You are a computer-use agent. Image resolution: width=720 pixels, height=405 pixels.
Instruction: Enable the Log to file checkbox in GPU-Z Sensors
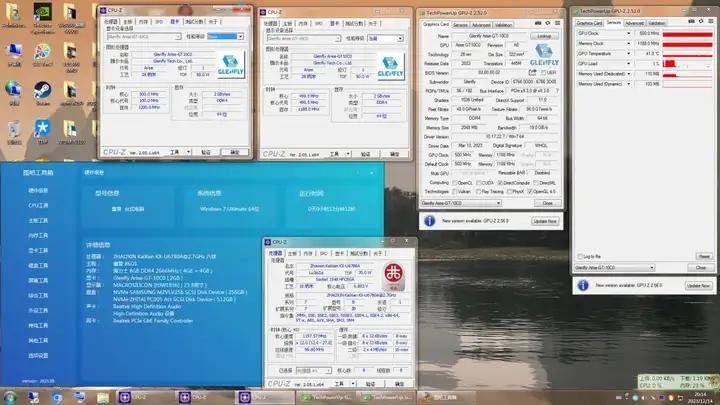tap(579, 256)
